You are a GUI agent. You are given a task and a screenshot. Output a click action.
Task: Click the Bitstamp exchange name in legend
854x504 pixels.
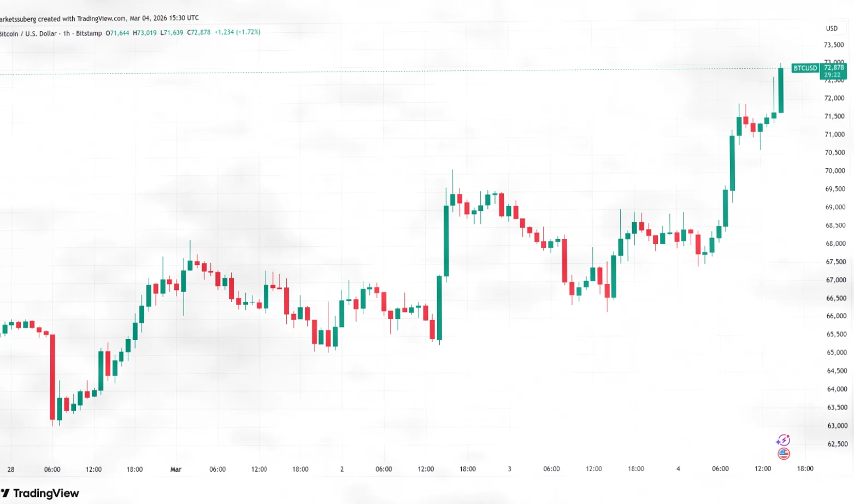[x=89, y=33]
